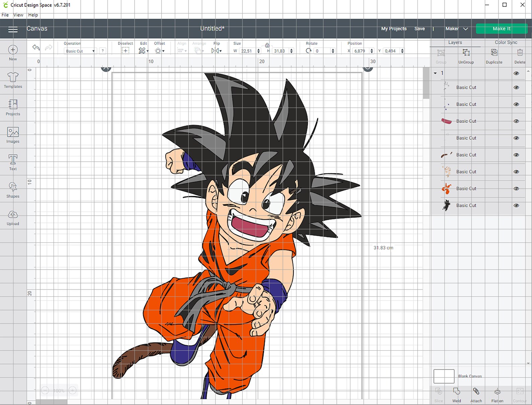Click the width value stepper arrows

coord(259,51)
